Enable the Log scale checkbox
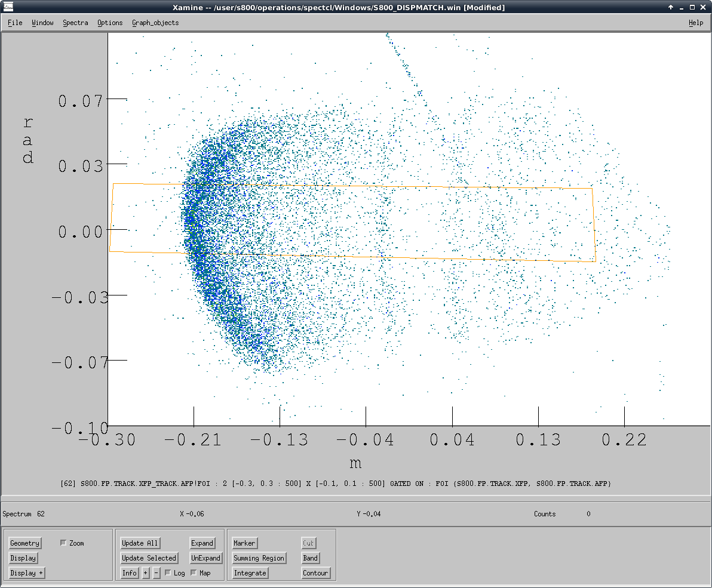The image size is (712, 588). [168, 573]
